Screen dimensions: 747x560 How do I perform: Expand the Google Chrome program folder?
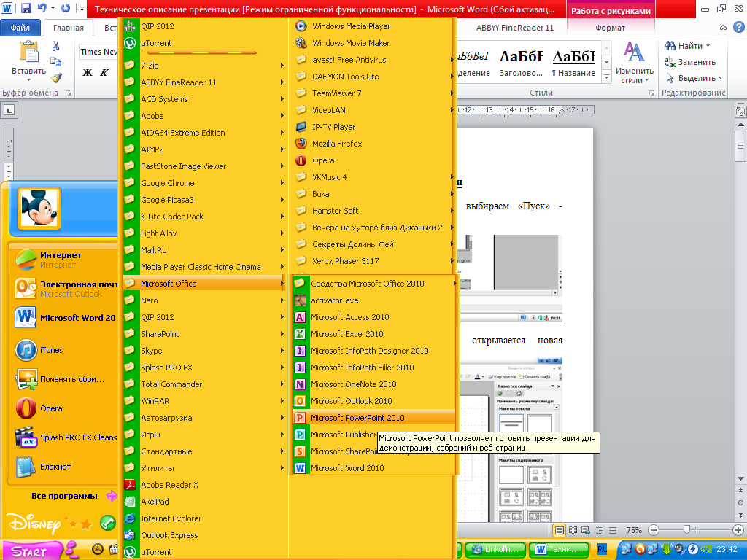tap(205, 183)
